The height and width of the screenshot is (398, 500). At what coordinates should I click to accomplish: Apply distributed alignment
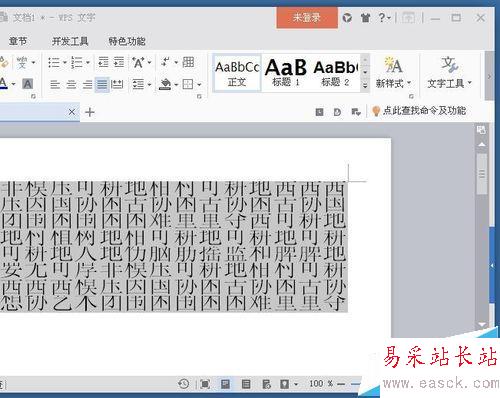tap(117, 84)
